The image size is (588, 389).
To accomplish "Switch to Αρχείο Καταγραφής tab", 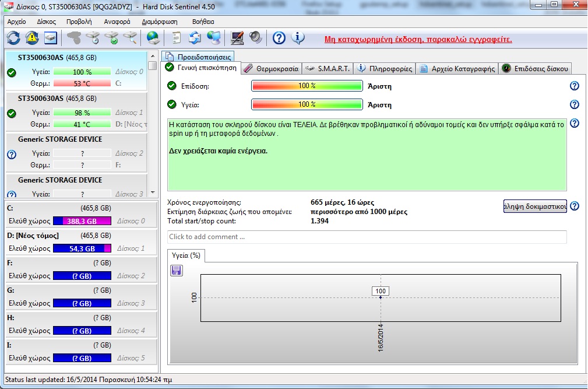I will (x=457, y=69).
